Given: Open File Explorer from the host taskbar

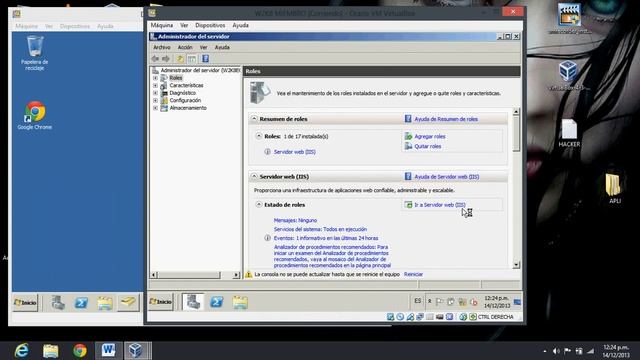Looking at the screenshot, I should (x=51, y=351).
